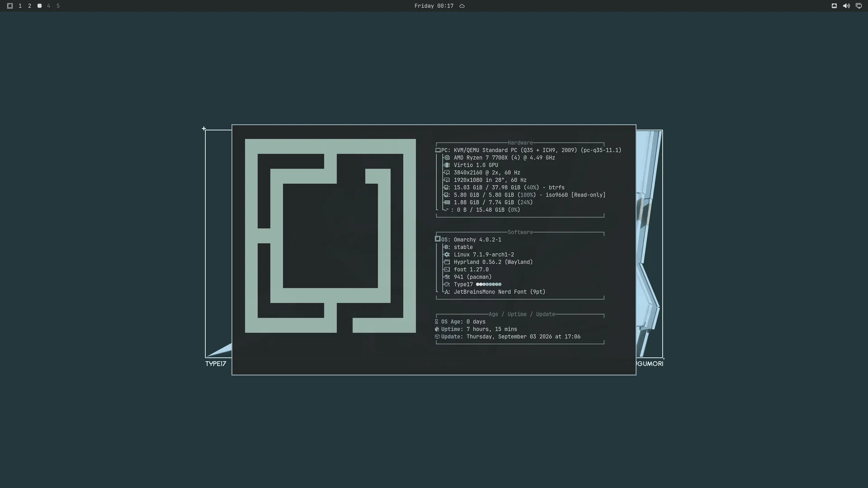Screen dimensions: 868x488
Task: Click the PC laptop icon in Hardware
Action: tap(438, 150)
